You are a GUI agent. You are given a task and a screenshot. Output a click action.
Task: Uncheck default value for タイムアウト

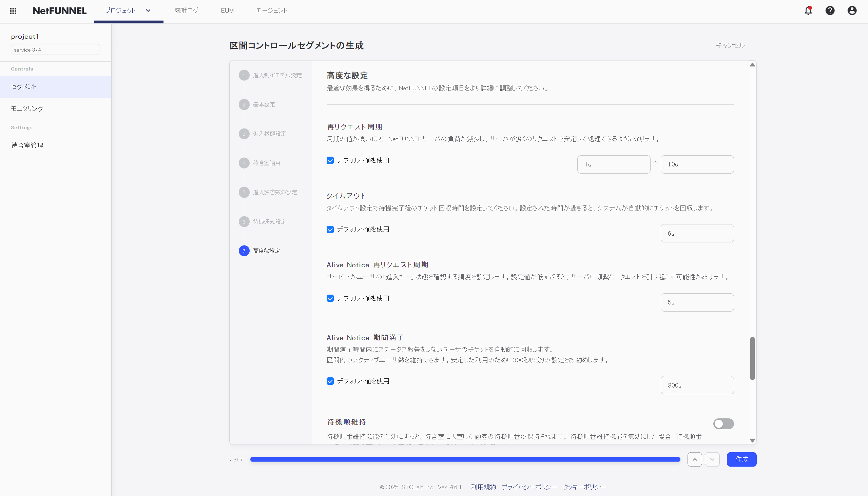pos(330,230)
